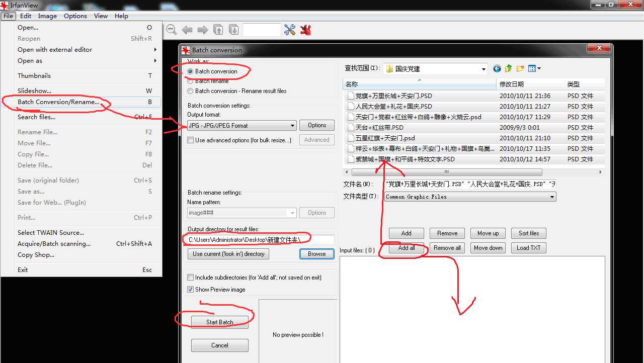This screenshot has width=644, height=363.
Task: Open the Options menu in menu bar
Action: click(x=75, y=16)
